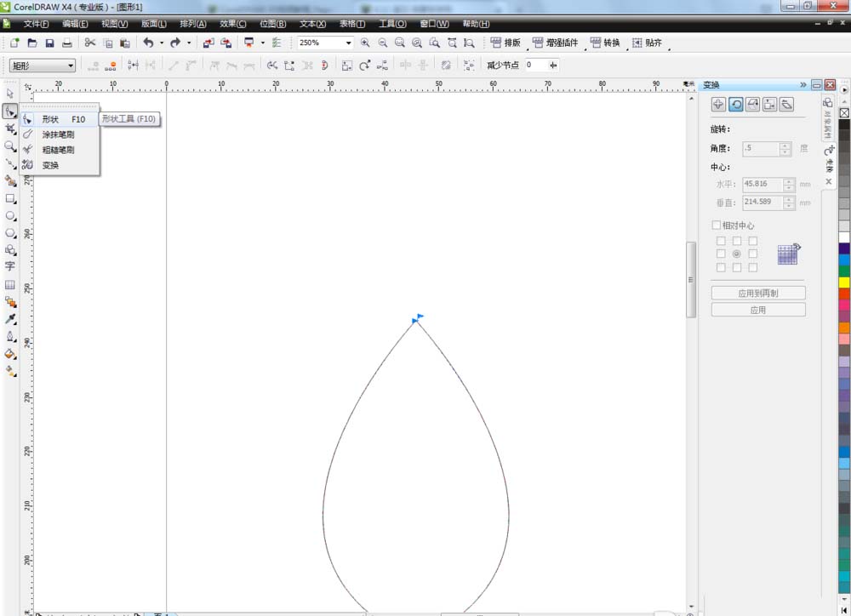Increase the rotation angle with the up stepper
Viewport: 851px width, 616px height.
[x=784, y=145]
